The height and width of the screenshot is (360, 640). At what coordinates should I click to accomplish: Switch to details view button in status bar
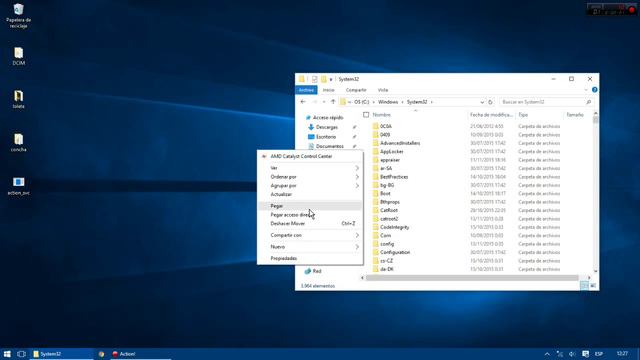pyautogui.click(x=584, y=286)
